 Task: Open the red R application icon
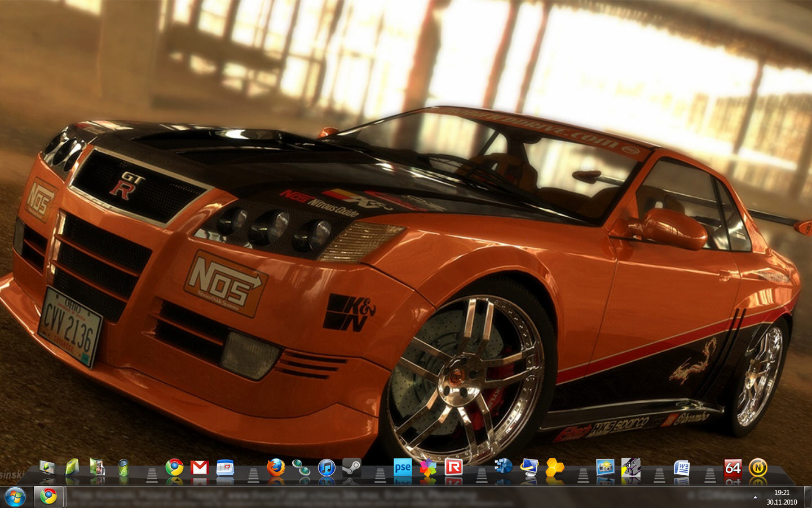[453, 467]
